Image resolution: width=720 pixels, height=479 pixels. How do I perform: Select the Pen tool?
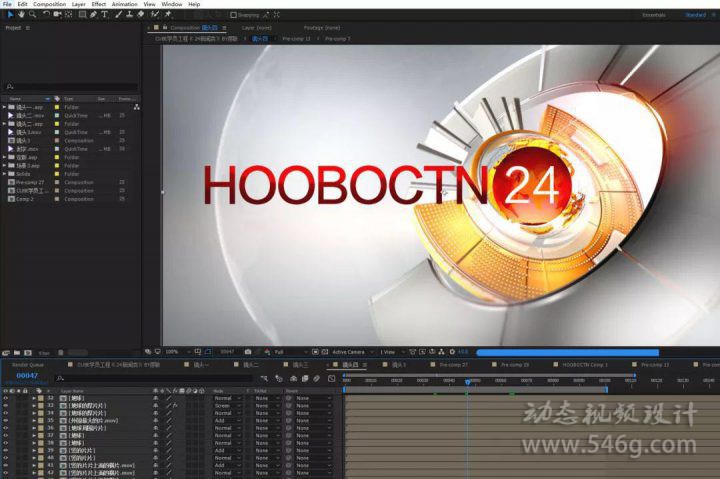click(92, 15)
